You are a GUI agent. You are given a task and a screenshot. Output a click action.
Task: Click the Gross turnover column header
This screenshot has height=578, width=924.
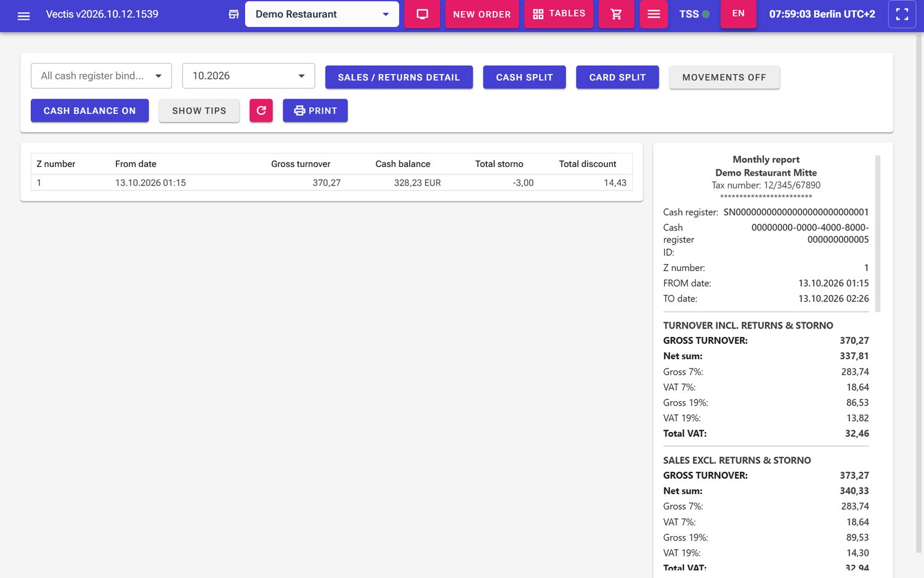point(301,164)
